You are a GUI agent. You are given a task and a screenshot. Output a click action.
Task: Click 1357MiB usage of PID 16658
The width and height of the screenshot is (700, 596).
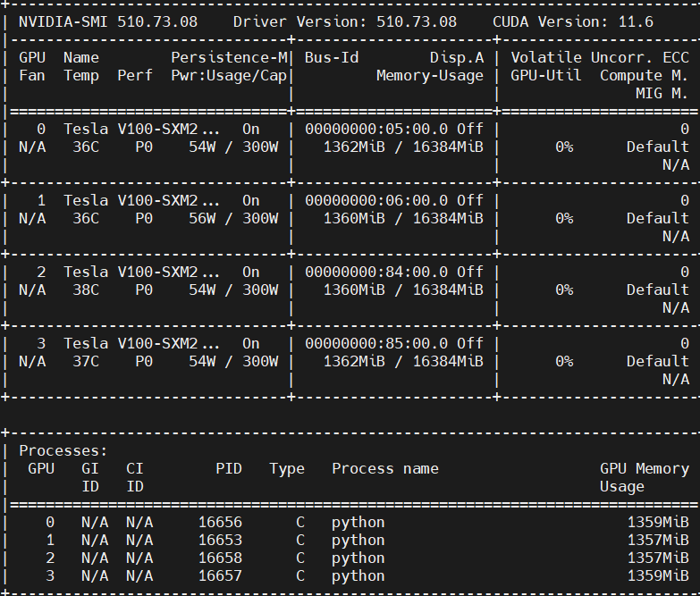click(658, 558)
